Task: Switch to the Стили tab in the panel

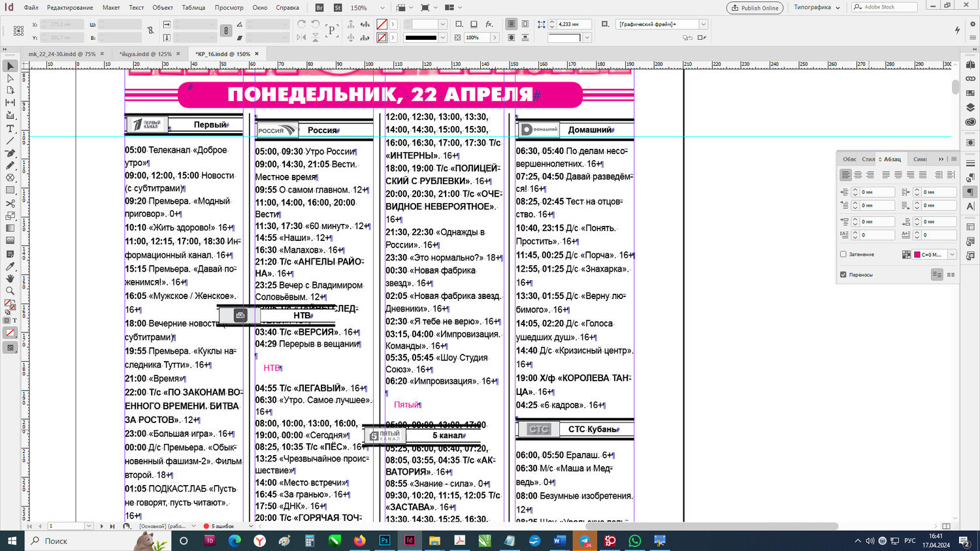Action: [x=868, y=159]
